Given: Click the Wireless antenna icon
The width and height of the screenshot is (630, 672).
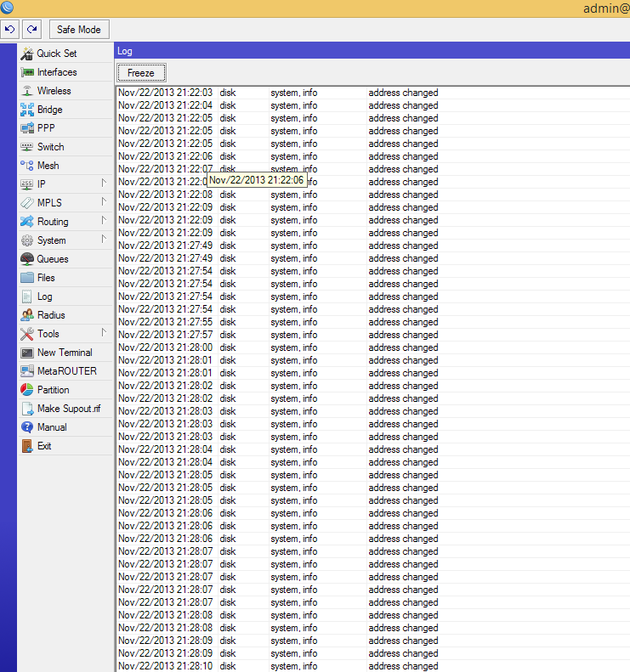Looking at the screenshot, I should point(27,91).
